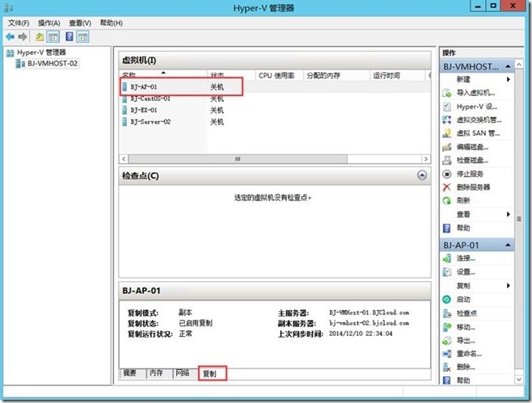This screenshot has width=532, height=403.
Task: Click the 帮助 icon under BJ-AP-01 actions
Action: pyautogui.click(x=447, y=380)
